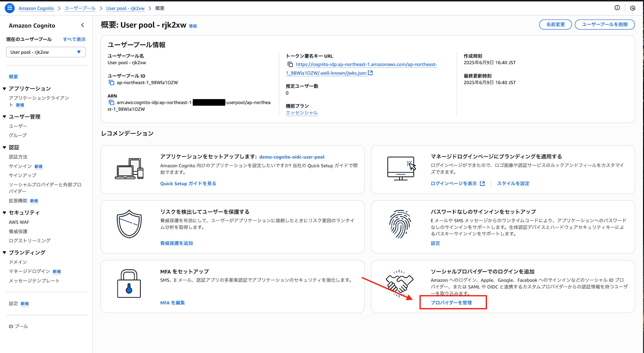Viewport: 644px width, 353px height.
Task: Click the 名前変更 button
Action: click(x=555, y=24)
